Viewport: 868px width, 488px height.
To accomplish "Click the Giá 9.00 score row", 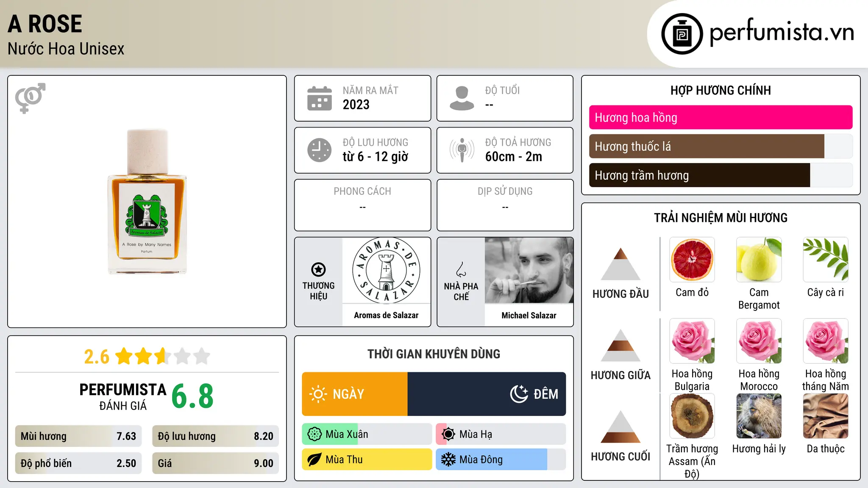I will tap(216, 463).
